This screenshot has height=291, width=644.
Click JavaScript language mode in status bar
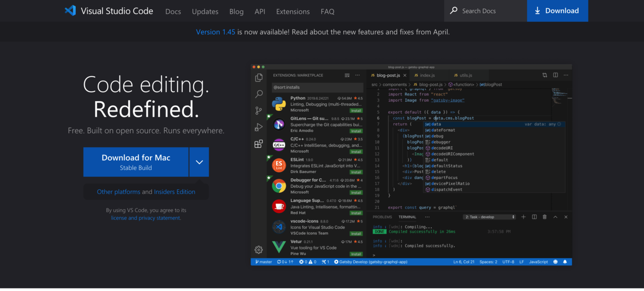(539, 262)
